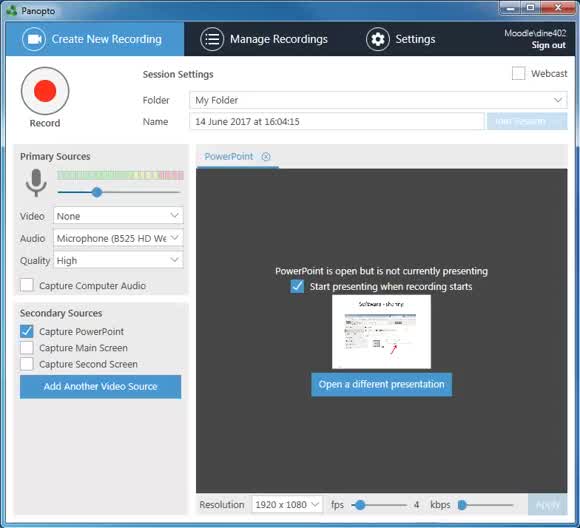Click Sign out link
This screenshot has width=580, height=528.
[x=549, y=45]
